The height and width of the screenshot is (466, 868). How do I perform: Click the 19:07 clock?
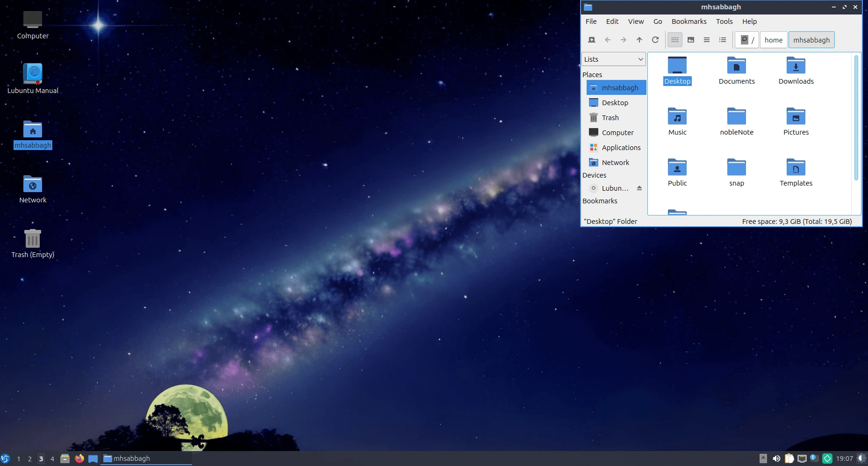point(845,459)
